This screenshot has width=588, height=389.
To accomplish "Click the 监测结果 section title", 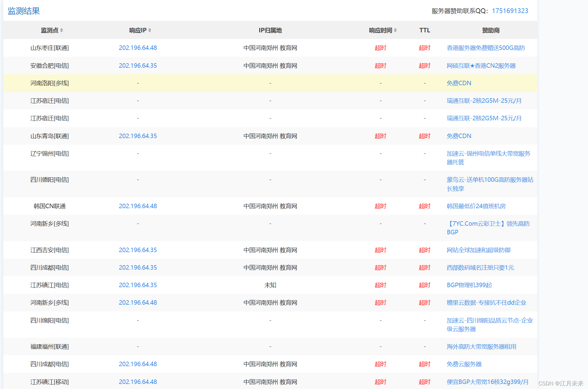I will pyautogui.click(x=24, y=11).
